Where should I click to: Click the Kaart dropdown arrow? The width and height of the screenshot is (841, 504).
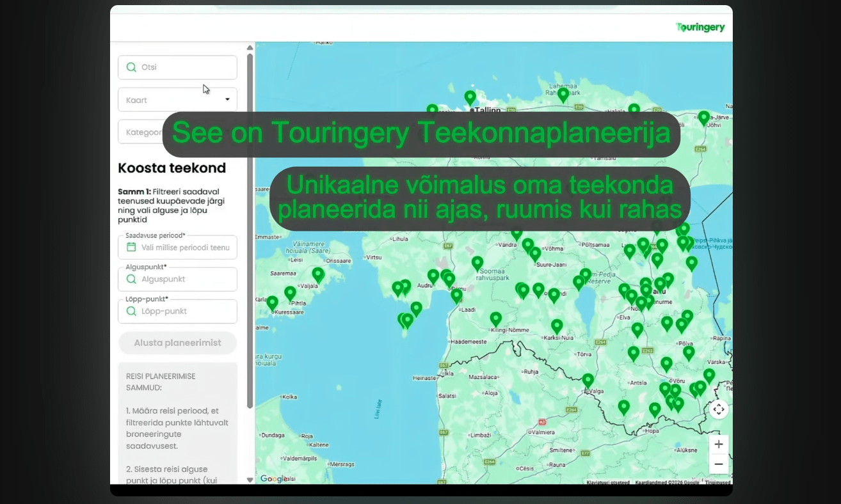pyautogui.click(x=227, y=100)
